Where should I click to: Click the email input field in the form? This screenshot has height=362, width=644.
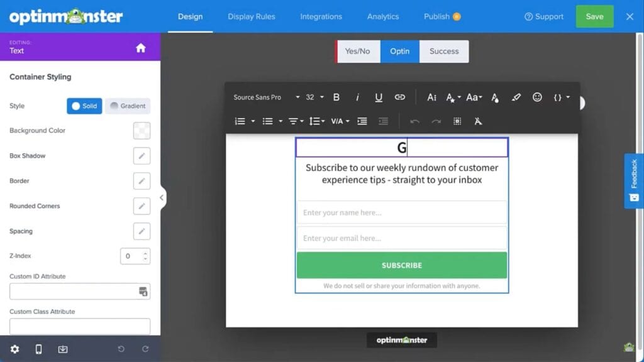coord(402,238)
